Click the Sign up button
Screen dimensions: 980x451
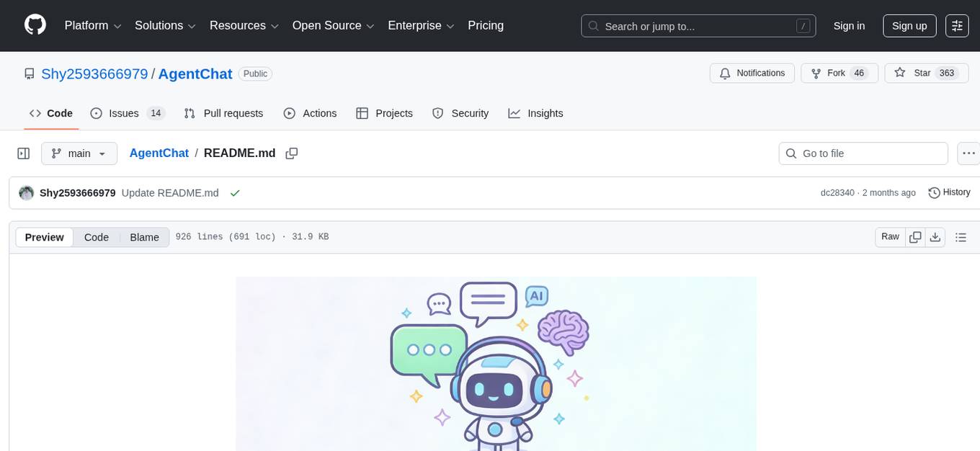point(909,25)
